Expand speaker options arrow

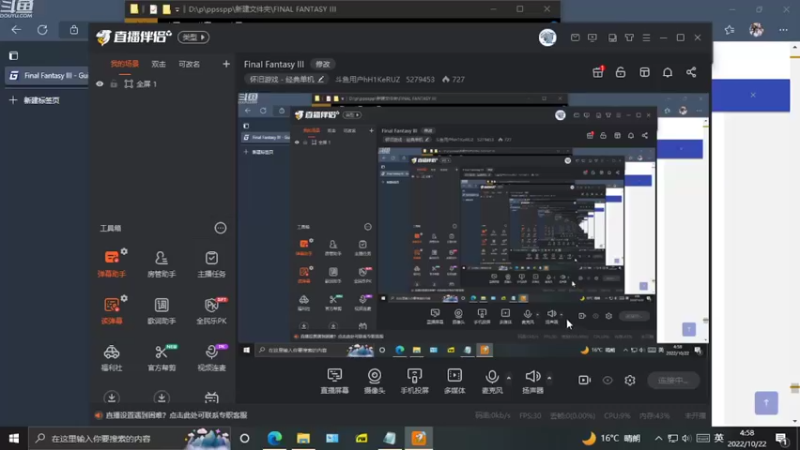(x=549, y=378)
